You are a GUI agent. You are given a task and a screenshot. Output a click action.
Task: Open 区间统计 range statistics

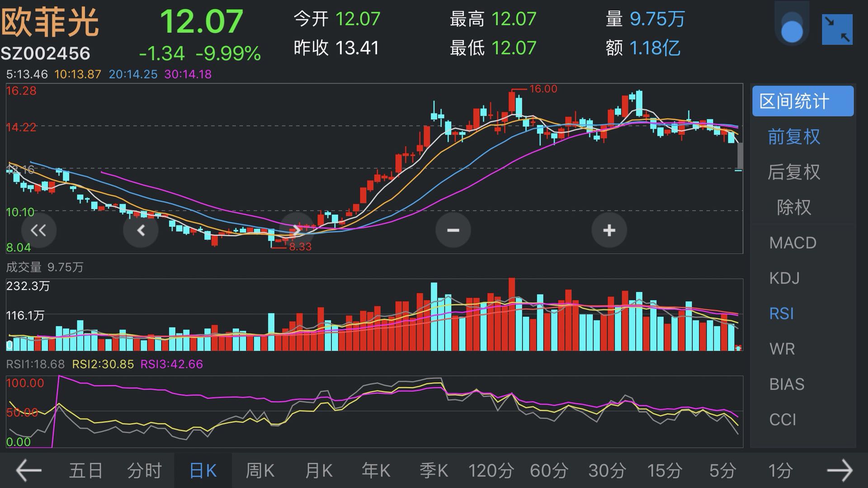pyautogui.click(x=802, y=101)
